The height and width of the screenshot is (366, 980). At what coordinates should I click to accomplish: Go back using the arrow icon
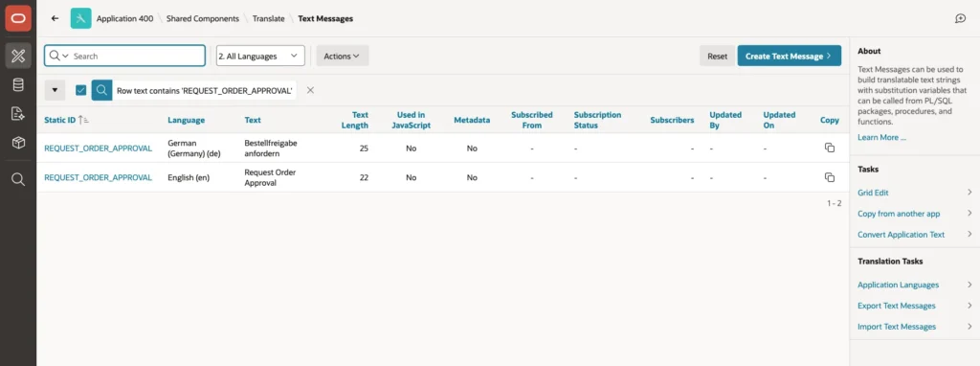pyautogui.click(x=55, y=19)
